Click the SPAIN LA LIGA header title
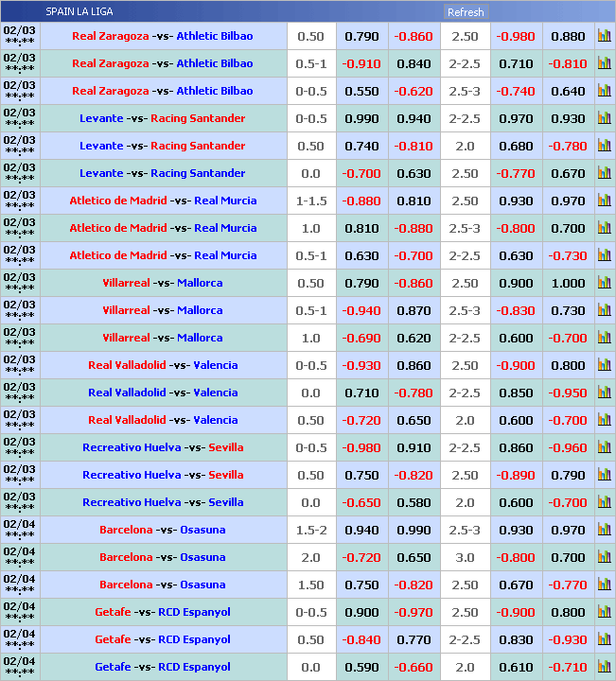616x681 pixels. click(x=79, y=11)
